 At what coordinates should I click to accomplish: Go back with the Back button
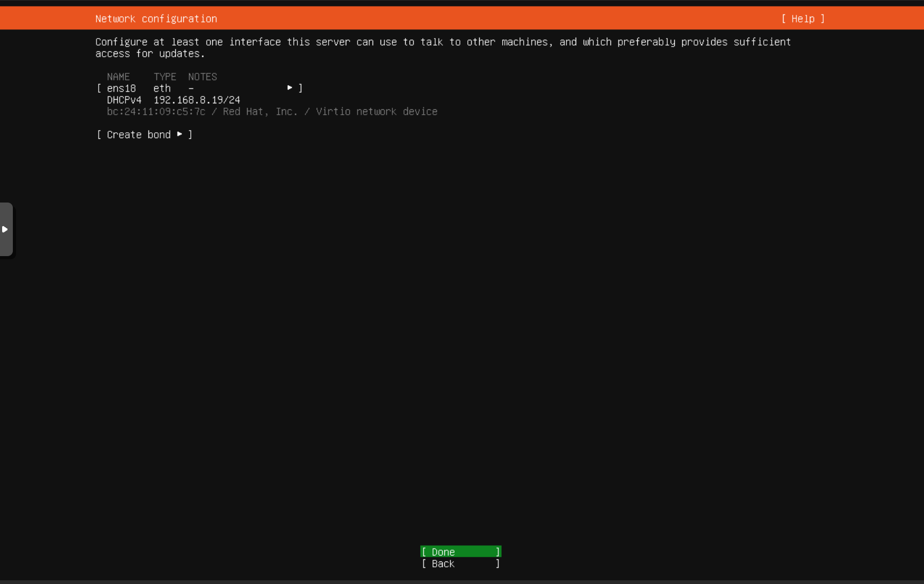tap(460, 564)
